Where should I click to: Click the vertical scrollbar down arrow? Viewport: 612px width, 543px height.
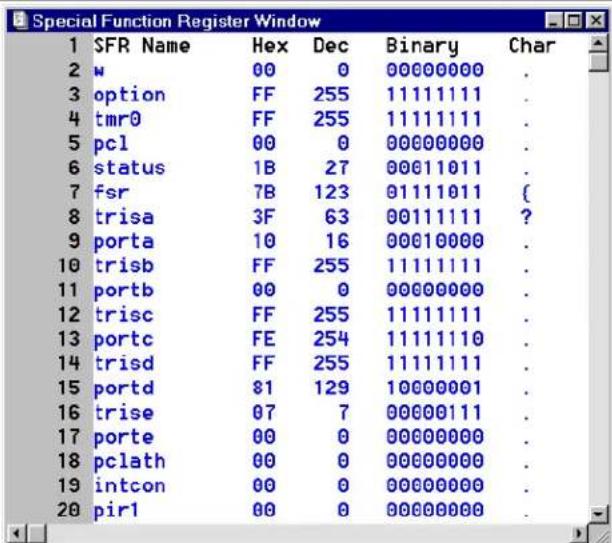(x=598, y=513)
